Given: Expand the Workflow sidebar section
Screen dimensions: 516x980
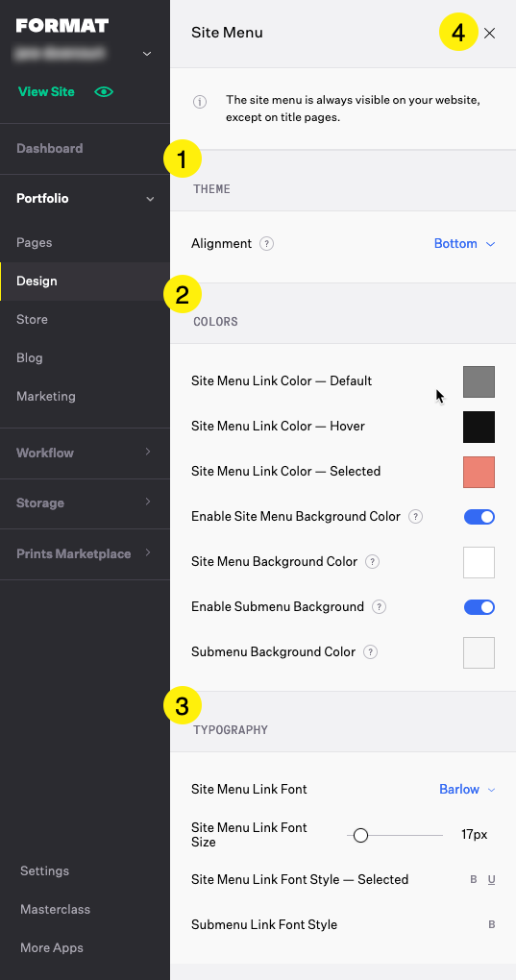Looking at the screenshot, I should 85,453.
